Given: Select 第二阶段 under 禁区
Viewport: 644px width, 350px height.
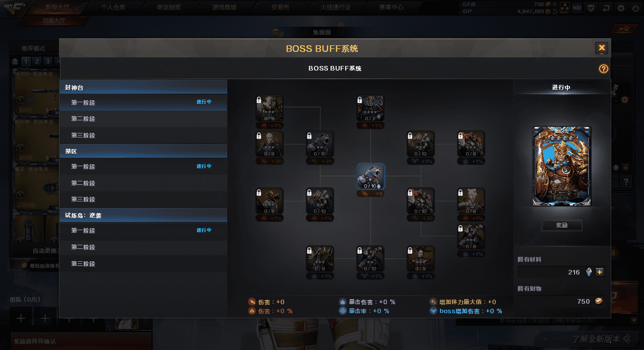Looking at the screenshot, I should [x=143, y=183].
